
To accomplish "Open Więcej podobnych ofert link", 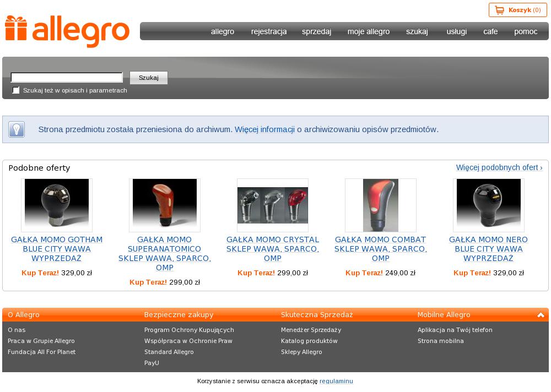I will [499, 167].
